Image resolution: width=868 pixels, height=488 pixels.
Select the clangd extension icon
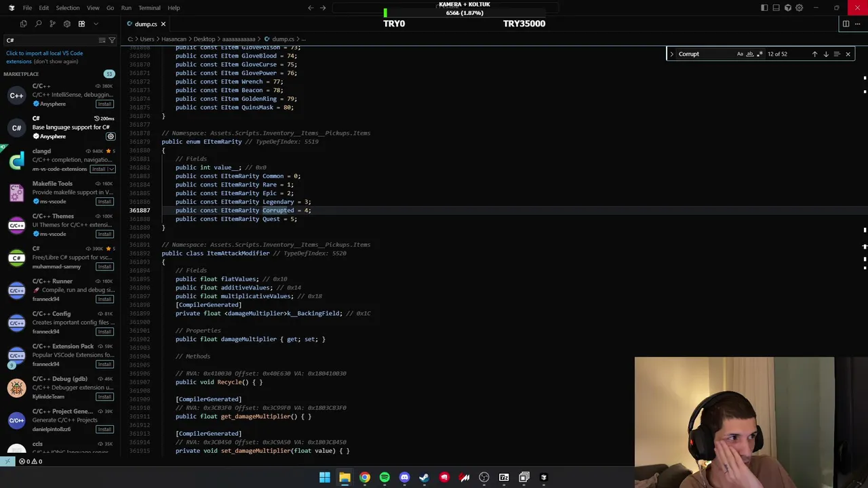coord(16,160)
